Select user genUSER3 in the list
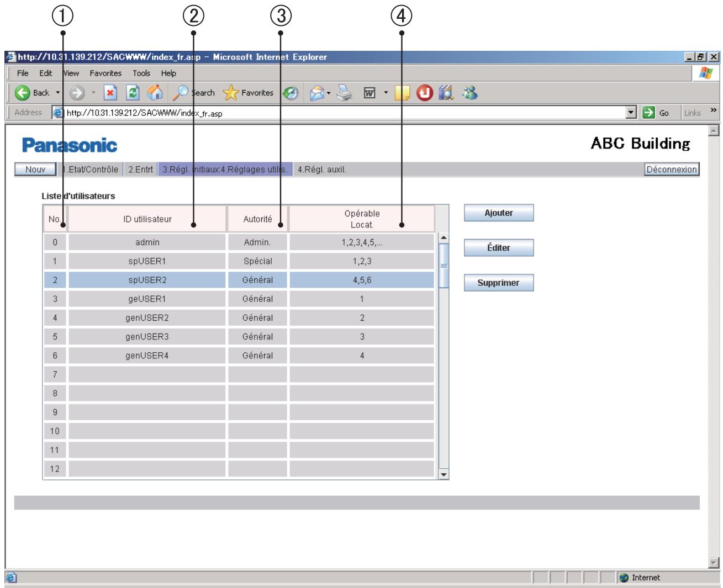 pos(239,336)
